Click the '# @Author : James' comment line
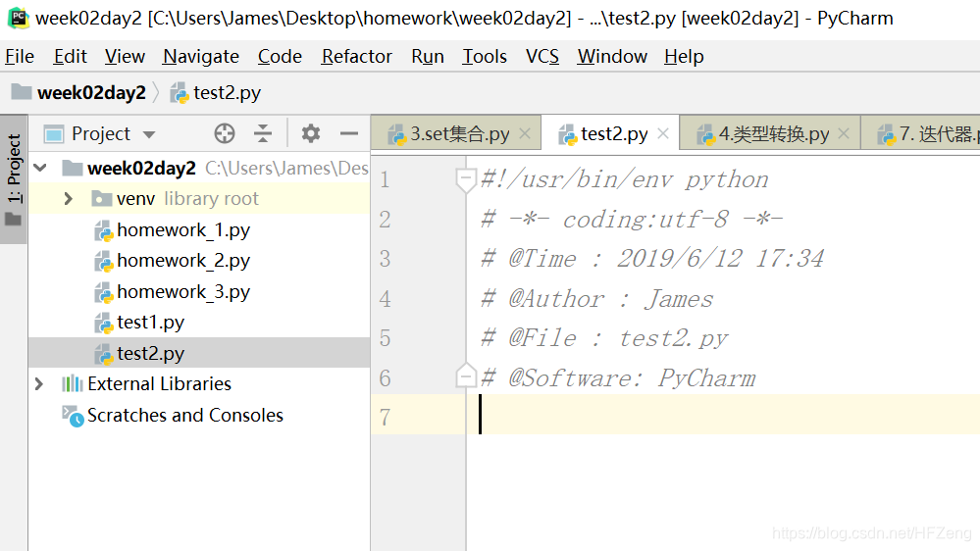This screenshot has width=980, height=551. (x=596, y=299)
